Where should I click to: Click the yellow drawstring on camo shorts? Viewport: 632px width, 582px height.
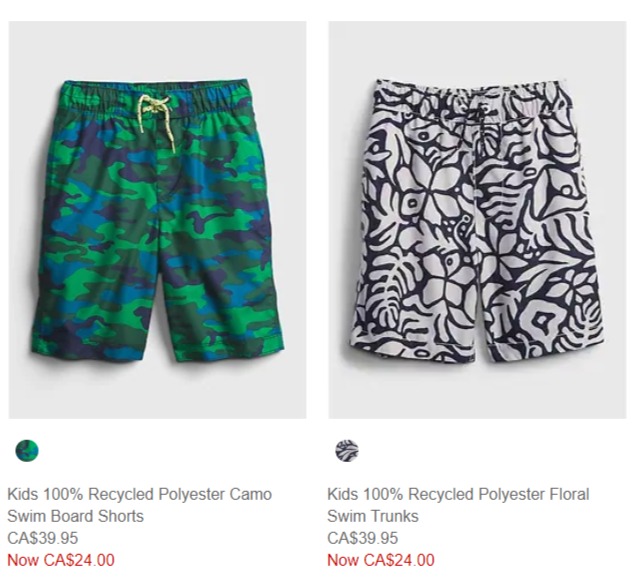pos(156,119)
